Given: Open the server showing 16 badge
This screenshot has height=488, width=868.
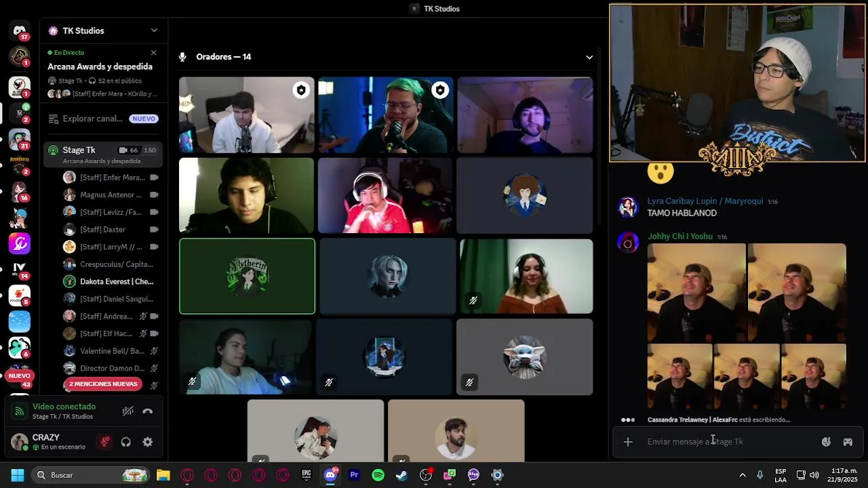Looking at the screenshot, I should tap(19, 191).
